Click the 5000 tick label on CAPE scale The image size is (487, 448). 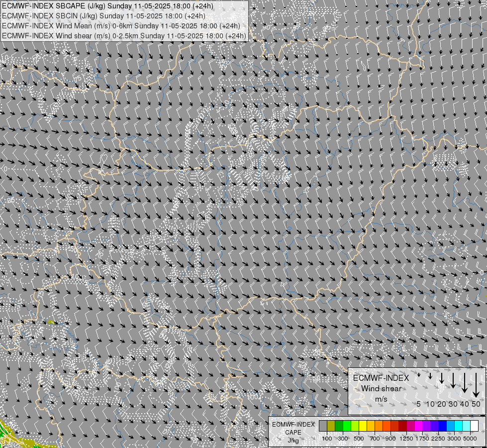(470, 439)
